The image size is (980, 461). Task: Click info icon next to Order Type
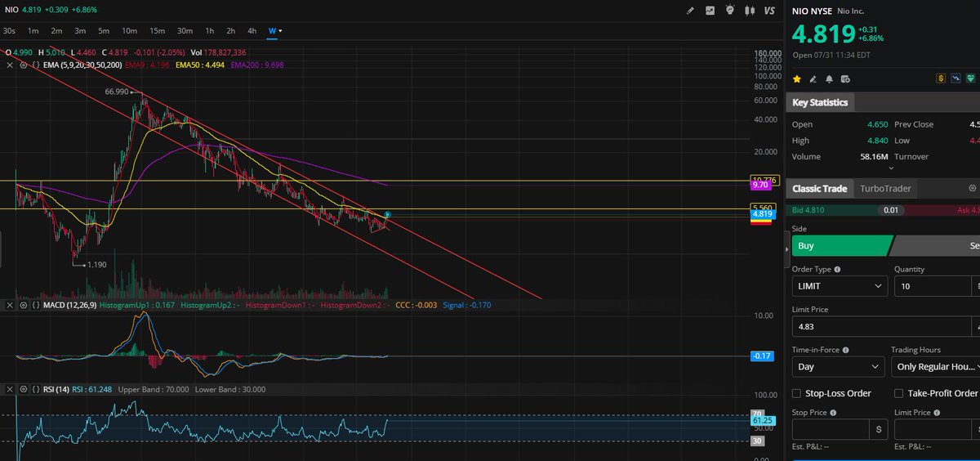pos(836,269)
